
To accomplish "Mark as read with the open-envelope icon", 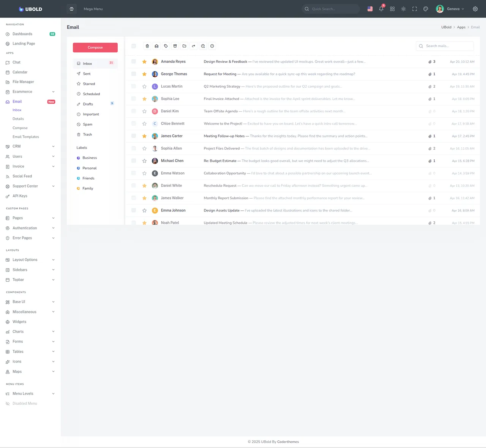I will point(156,46).
